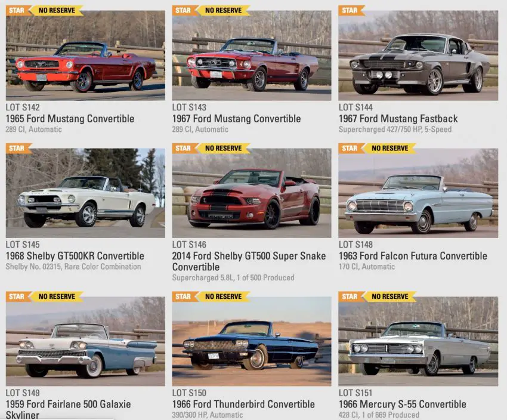Viewport: 507px width, 420px height.
Task: Click the NO RESERVE badge on lot S146
Action: coord(223,148)
